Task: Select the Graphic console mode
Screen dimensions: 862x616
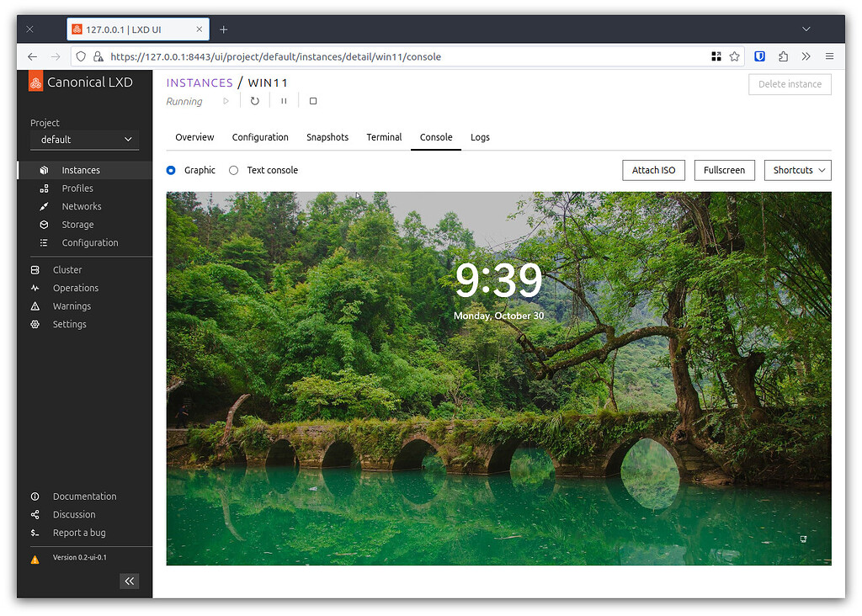Action: (171, 170)
